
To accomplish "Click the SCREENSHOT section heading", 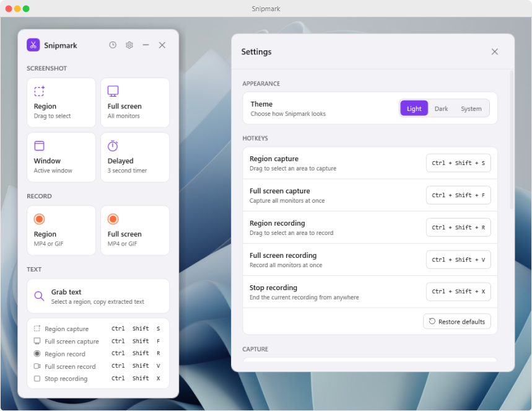I will coord(47,68).
